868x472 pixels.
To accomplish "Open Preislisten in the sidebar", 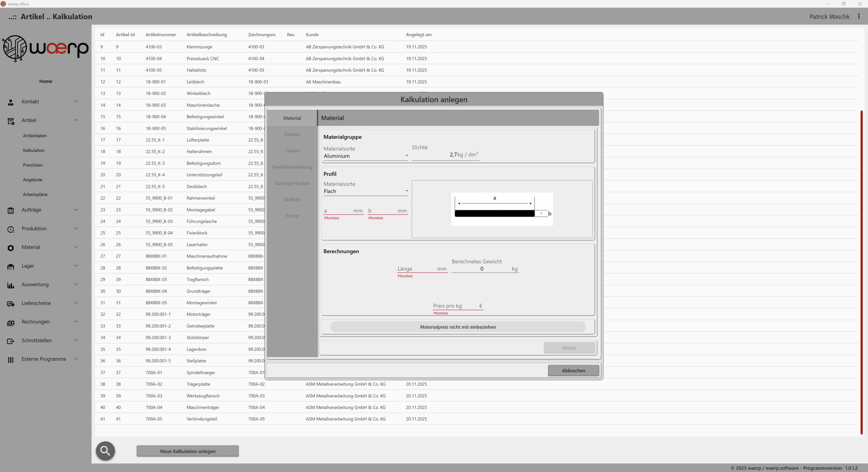I will tap(33, 165).
